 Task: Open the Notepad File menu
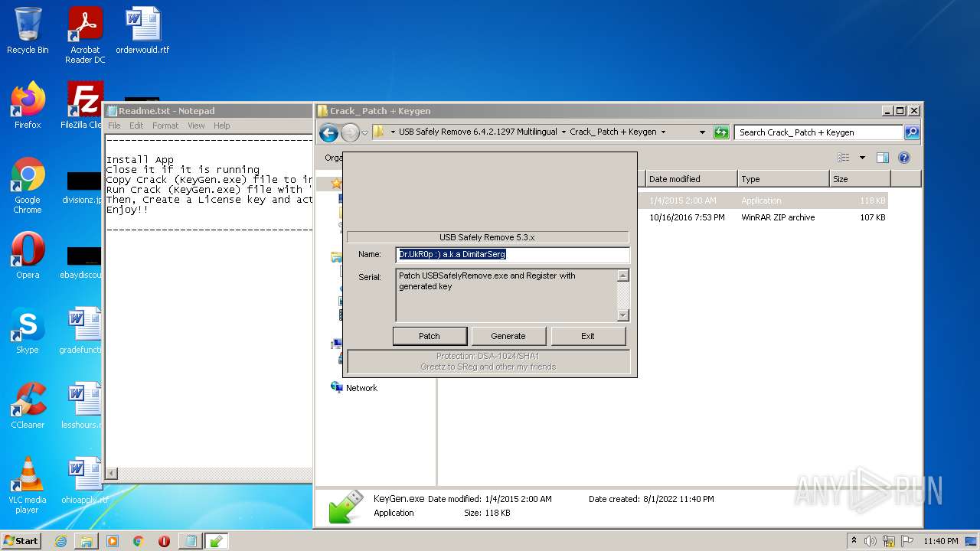pyautogui.click(x=114, y=126)
